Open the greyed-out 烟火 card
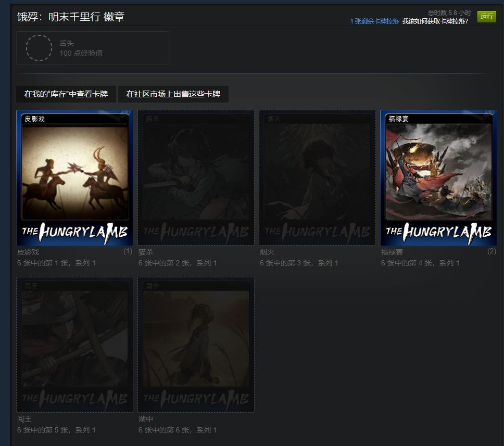Image resolution: width=504 pixels, height=446 pixels. 317,177
